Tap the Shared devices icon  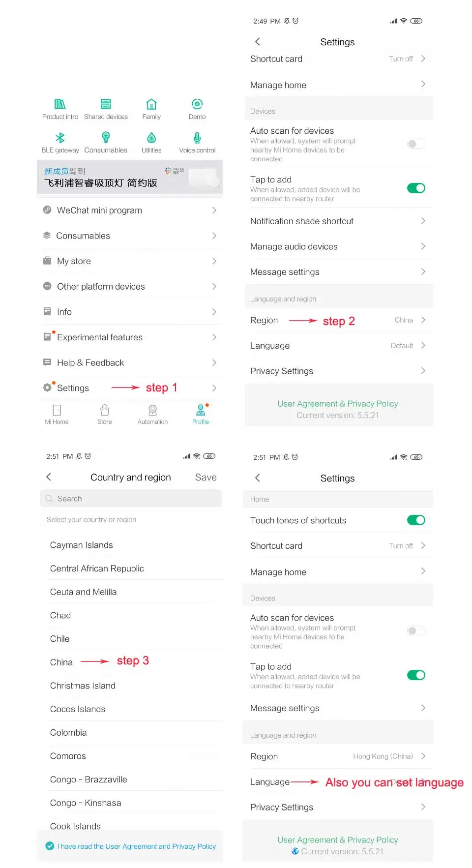pos(106,104)
